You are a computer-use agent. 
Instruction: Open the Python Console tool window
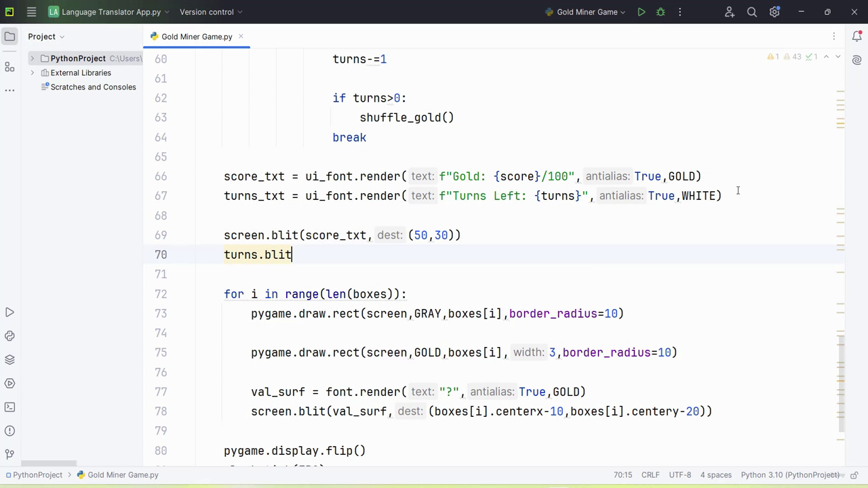click(9, 336)
